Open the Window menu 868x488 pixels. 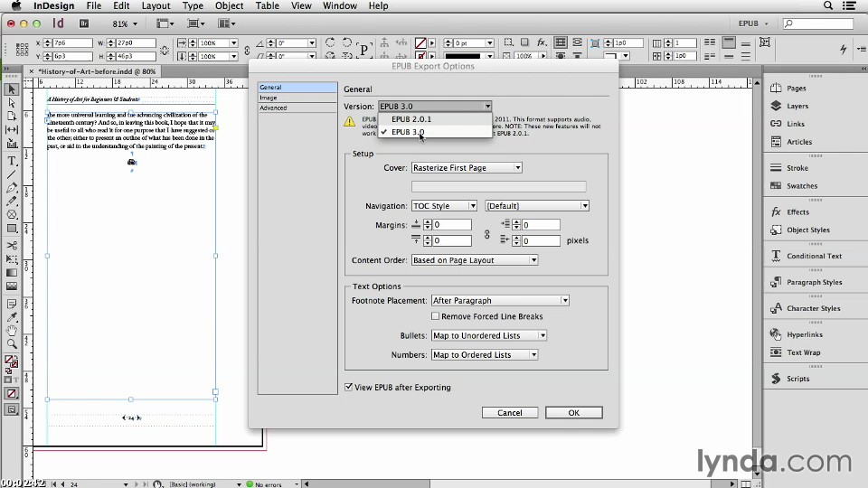pos(339,5)
